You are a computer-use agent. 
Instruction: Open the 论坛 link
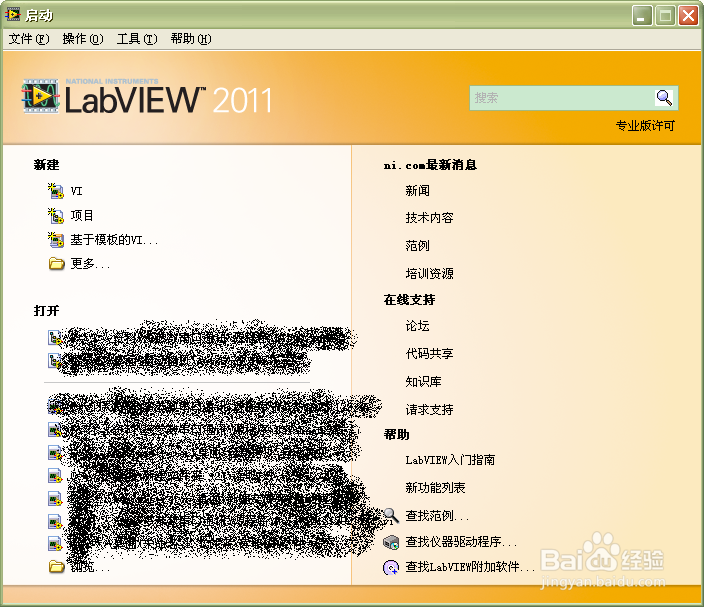click(x=418, y=325)
